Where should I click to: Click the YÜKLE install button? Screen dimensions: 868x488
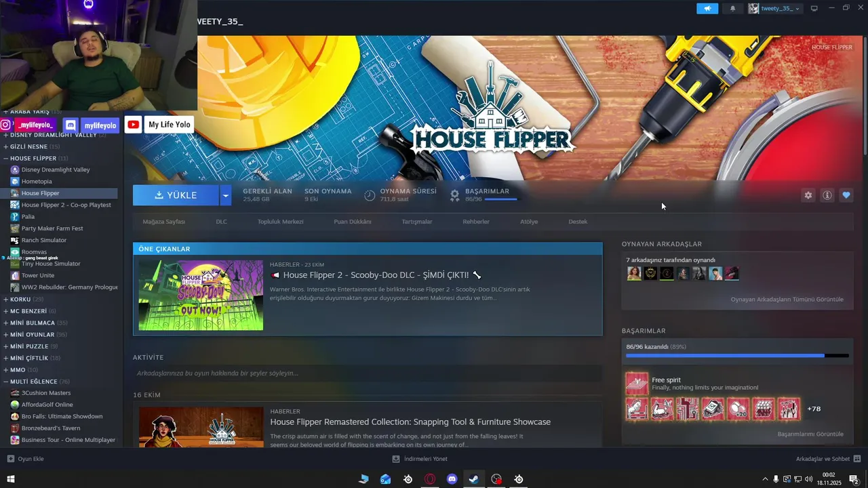(x=176, y=195)
